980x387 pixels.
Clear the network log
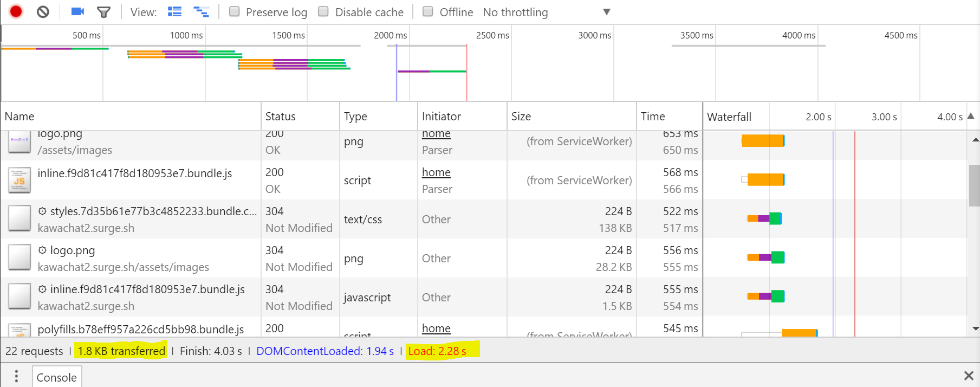tap(43, 11)
